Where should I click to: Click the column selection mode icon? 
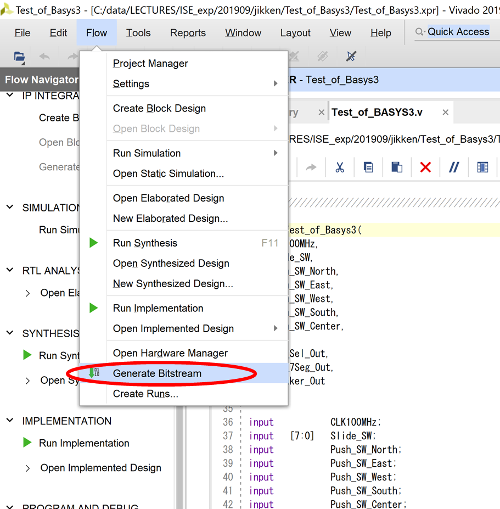482,167
